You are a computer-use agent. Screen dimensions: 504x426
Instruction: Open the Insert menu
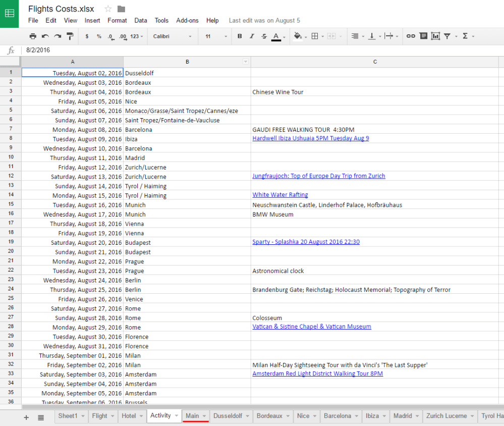pos(92,21)
